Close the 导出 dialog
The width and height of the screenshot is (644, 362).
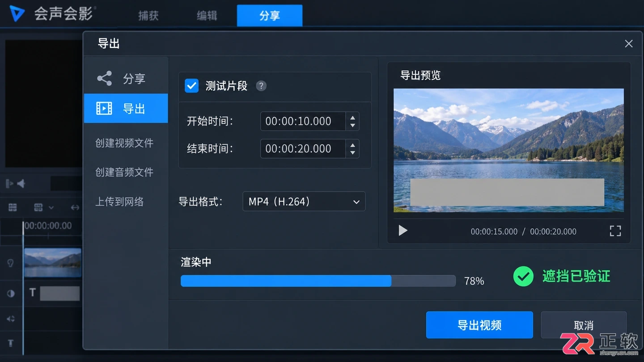point(629,43)
